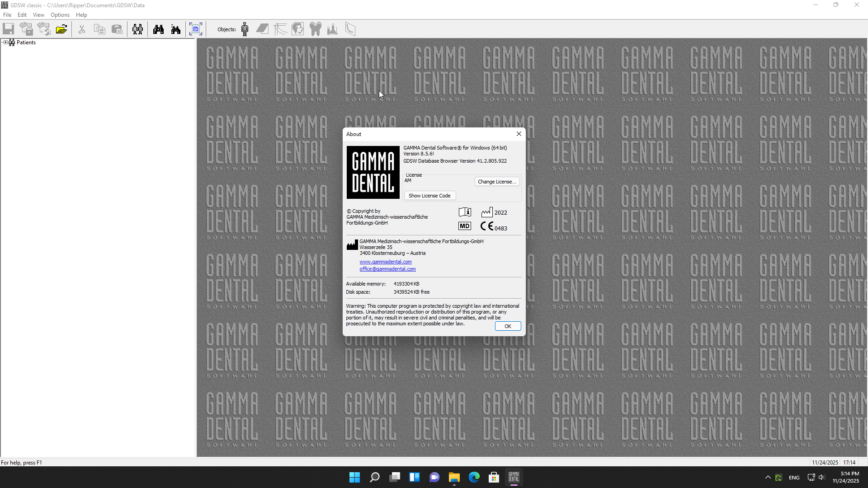Click the Patients people icon in the tree

(12, 42)
